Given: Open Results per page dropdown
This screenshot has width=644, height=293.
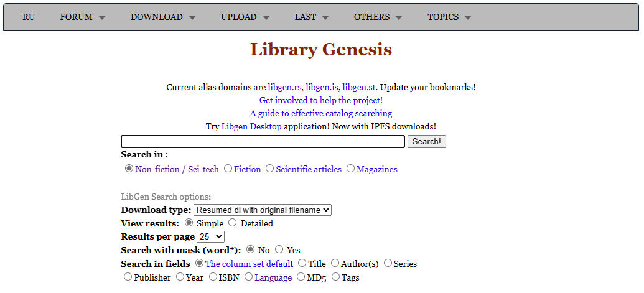Looking at the screenshot, I should 211,237.
